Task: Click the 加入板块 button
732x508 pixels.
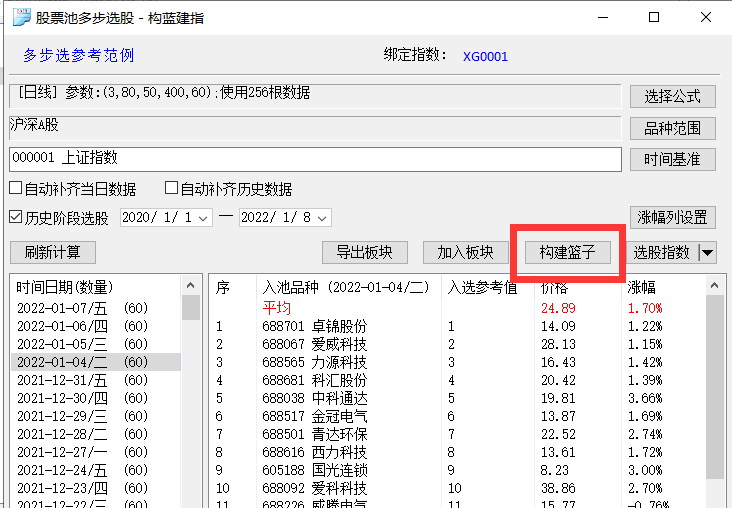Action: point(465,253)
